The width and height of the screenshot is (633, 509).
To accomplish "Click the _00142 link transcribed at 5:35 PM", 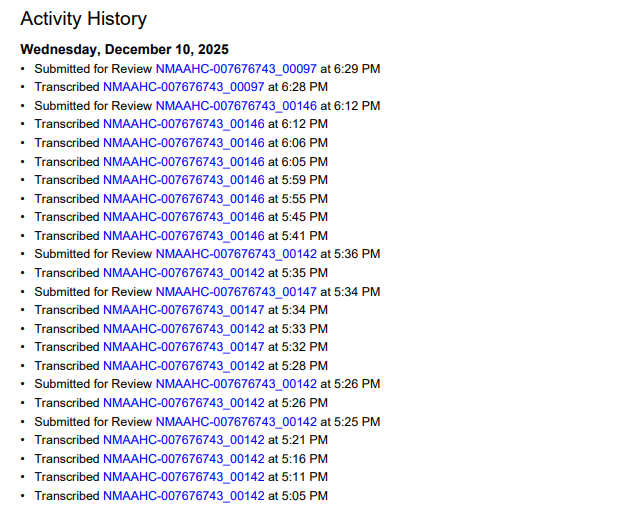I will point(183,273).
